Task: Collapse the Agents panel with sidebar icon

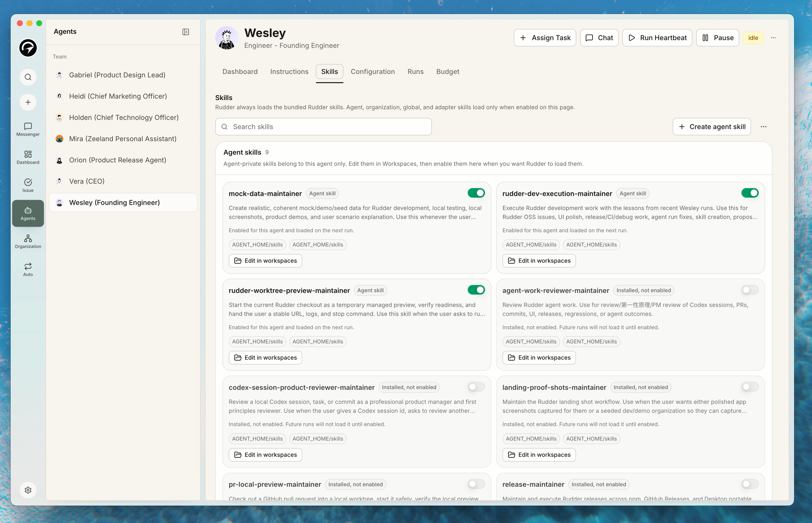Action: [x=185, y=32]
